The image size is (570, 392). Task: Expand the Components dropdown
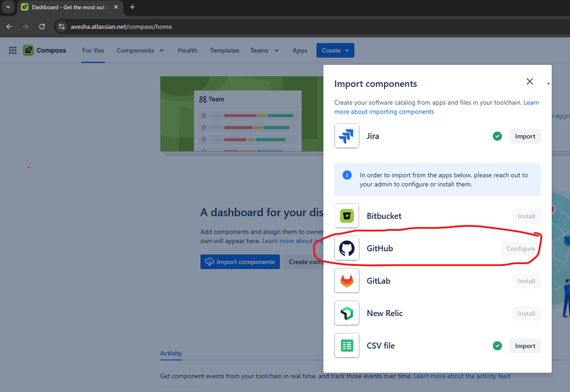140,50
